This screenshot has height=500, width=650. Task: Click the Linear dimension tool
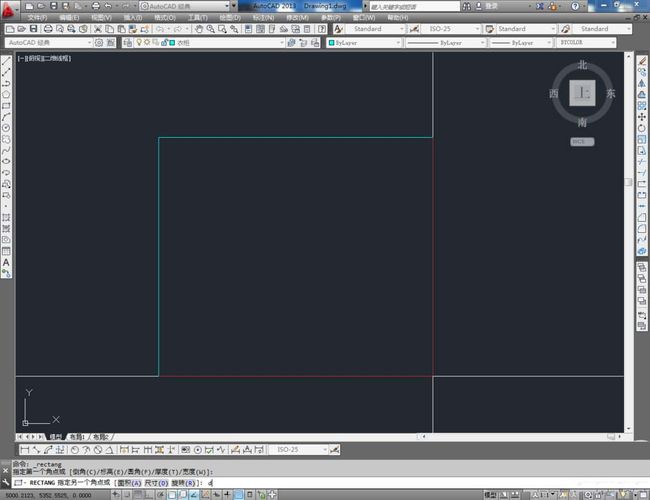25,450
